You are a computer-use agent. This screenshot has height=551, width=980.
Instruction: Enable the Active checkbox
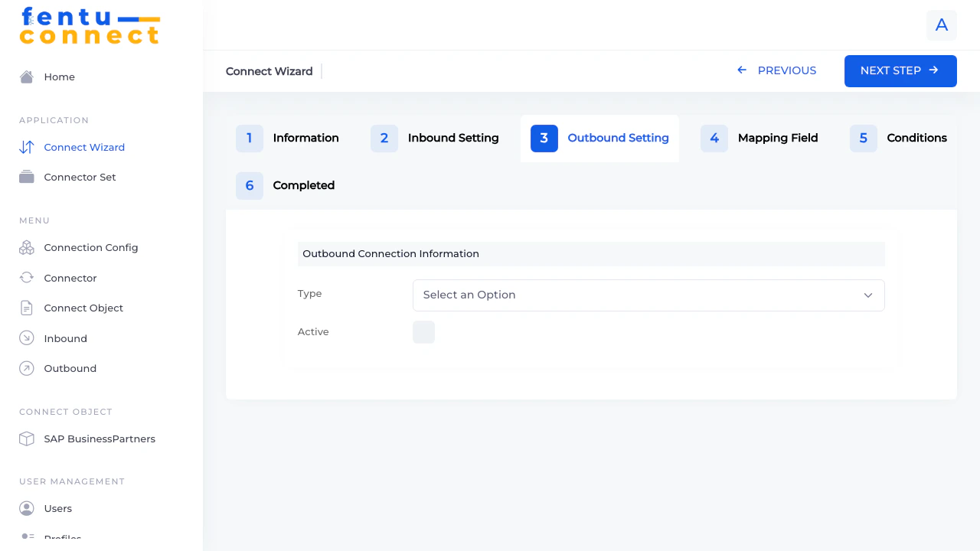click(423, 331)
